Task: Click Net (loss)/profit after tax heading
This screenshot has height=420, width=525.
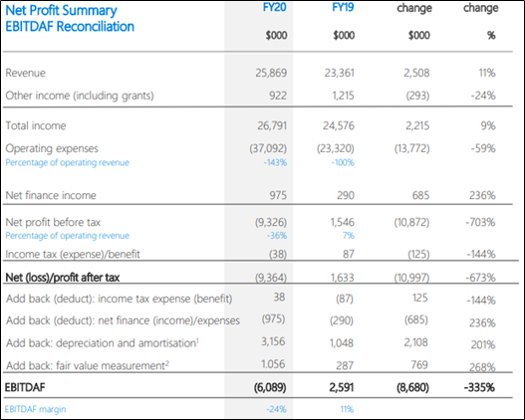Action: [63, 278]
